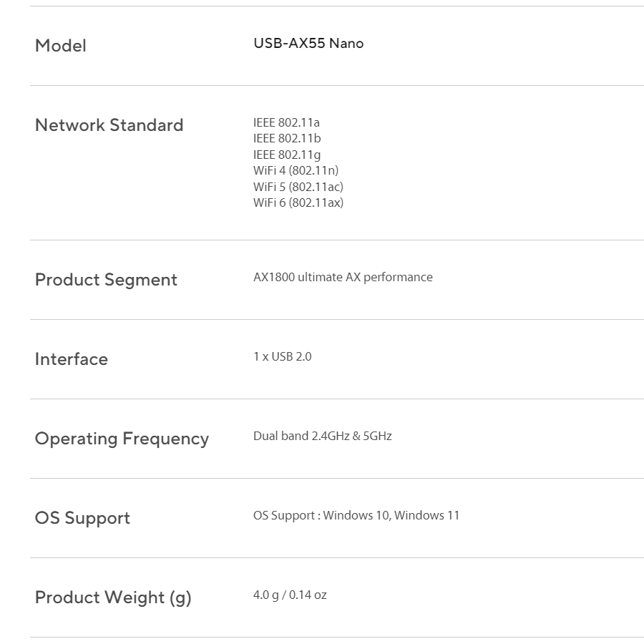The height and width of the screenshot is (644, 644).
Task: Click the divider line below the Model row
Action: tap(336, 86)
